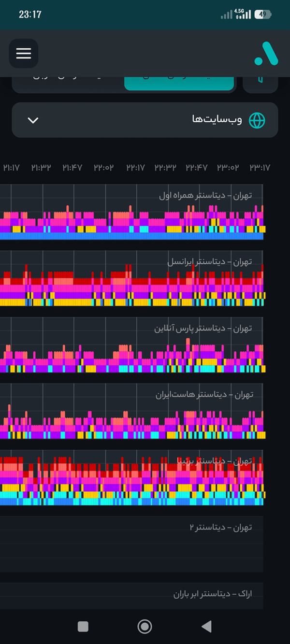Open تهران - دیتاسنتر ایرانسل chart label
Image resolution: width=290 pixels, height=644 pixels.
click(x=210, y=262)
